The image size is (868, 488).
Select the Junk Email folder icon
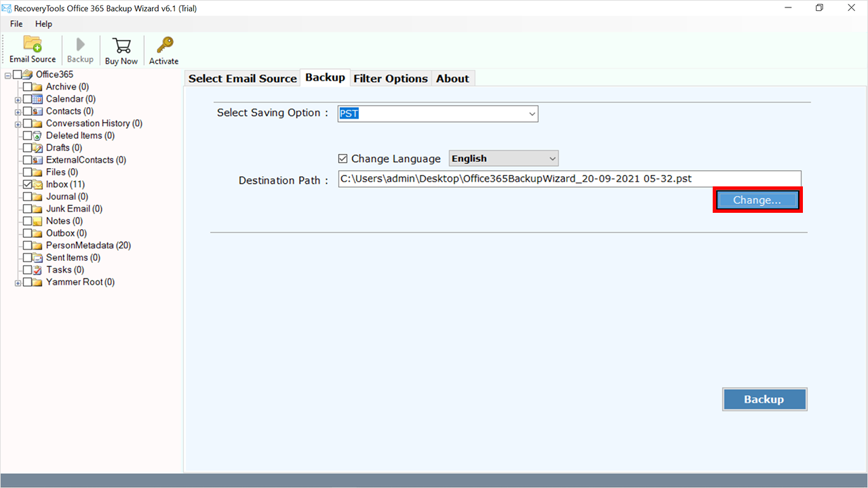click(x=38, y=209)
